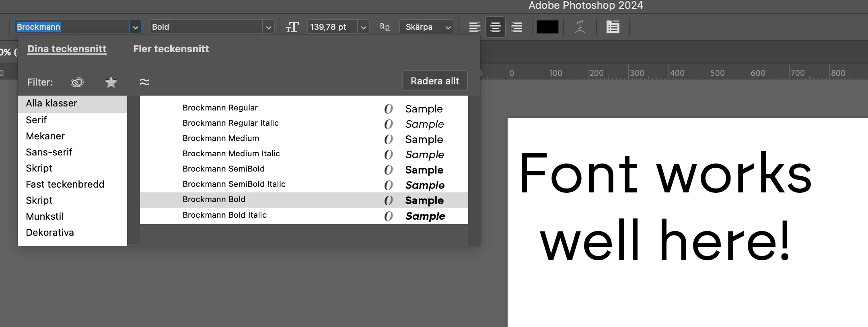Click the font-type icon beside Brockmann Medium

coord(388,139)
